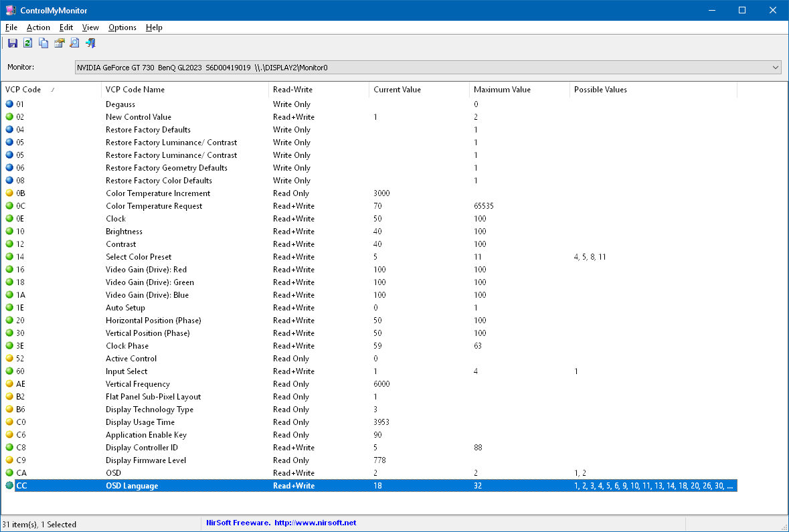
Task: Select the Display Technology Type row
Action: 370,410
